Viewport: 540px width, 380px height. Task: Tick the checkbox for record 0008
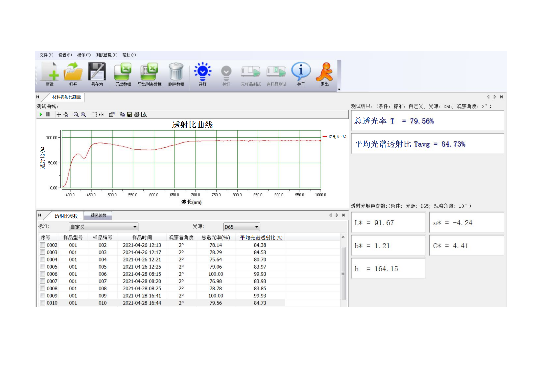click(x=42, y=288)
